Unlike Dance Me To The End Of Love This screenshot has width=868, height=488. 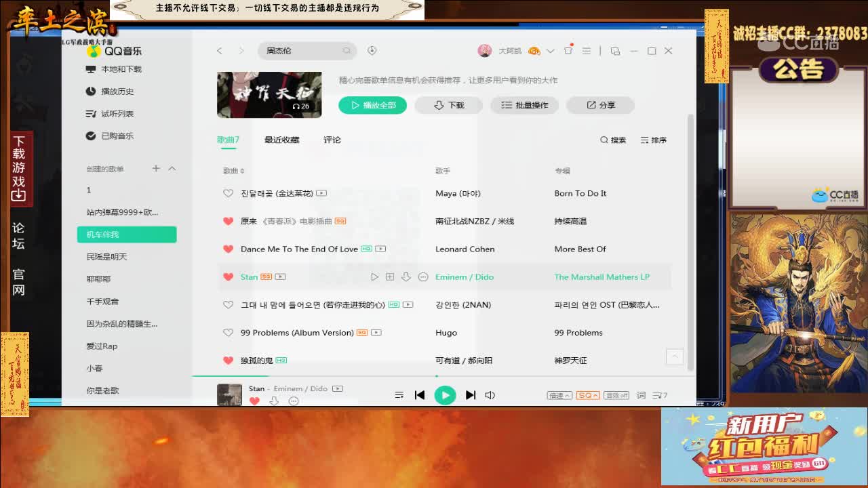pyautogui.click(x=229, y=249)
